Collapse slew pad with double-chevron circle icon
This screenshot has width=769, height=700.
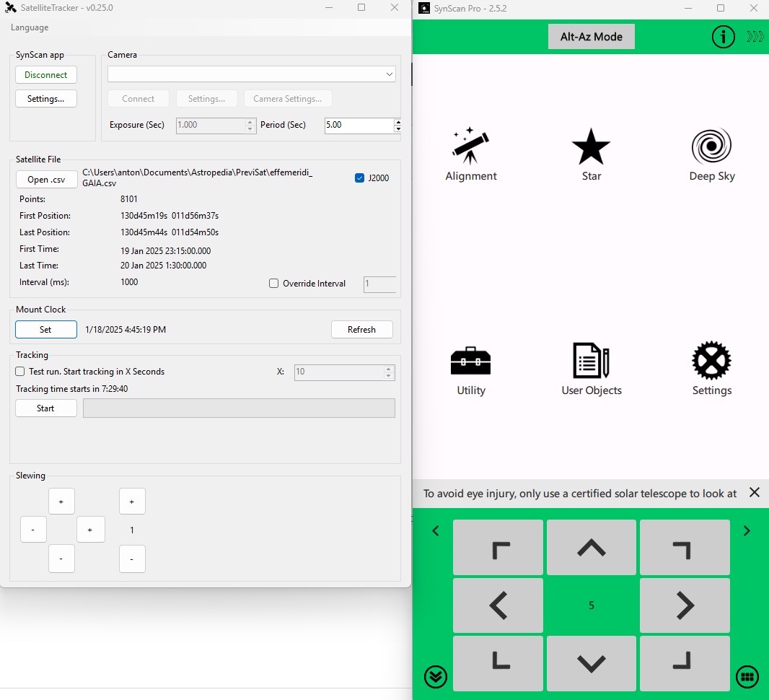[436, 677]
